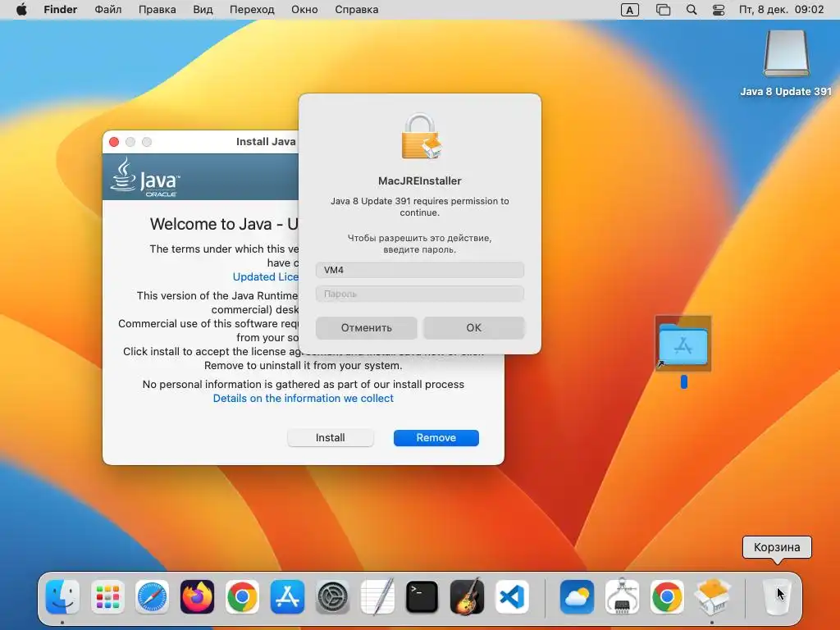Open the Trash (Корзина) in the Dock
This screenshot has height=630, width=840.
coord(776,596)
